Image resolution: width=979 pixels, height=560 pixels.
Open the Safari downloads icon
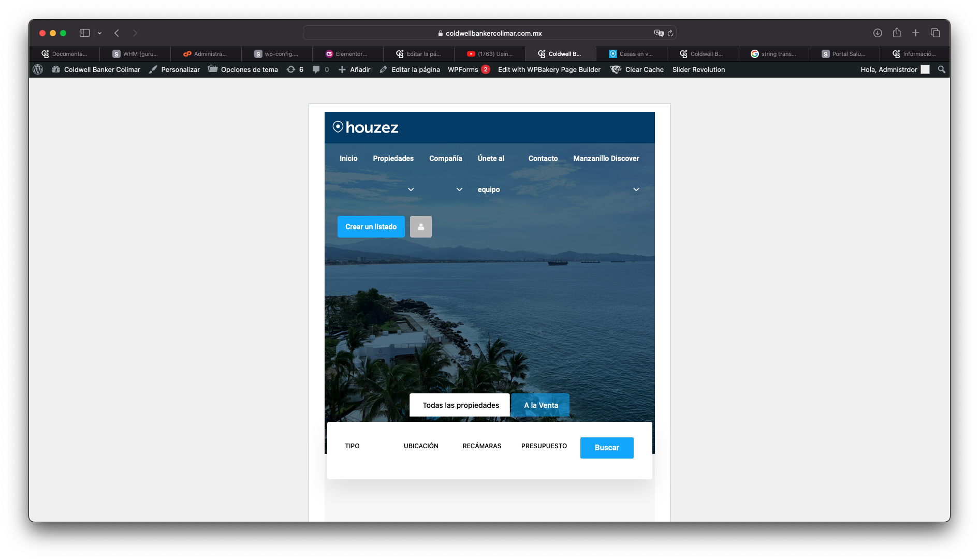[x=878, y=33]
